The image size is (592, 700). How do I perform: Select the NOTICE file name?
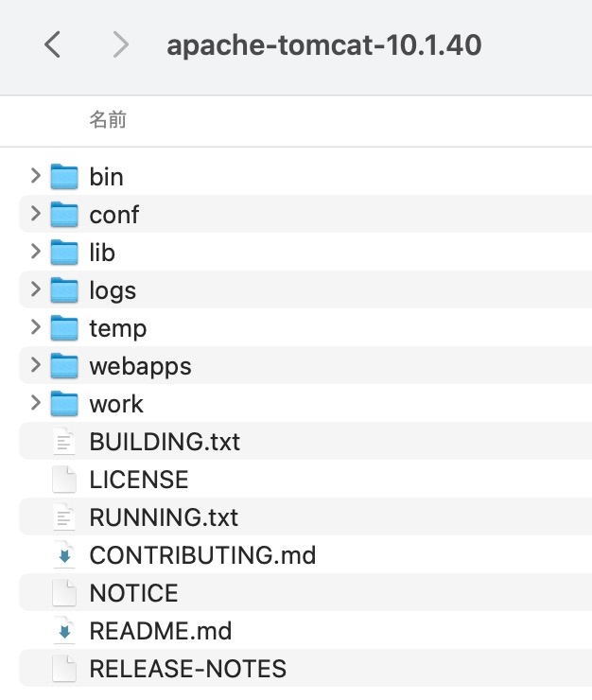(x=133, y=593)
